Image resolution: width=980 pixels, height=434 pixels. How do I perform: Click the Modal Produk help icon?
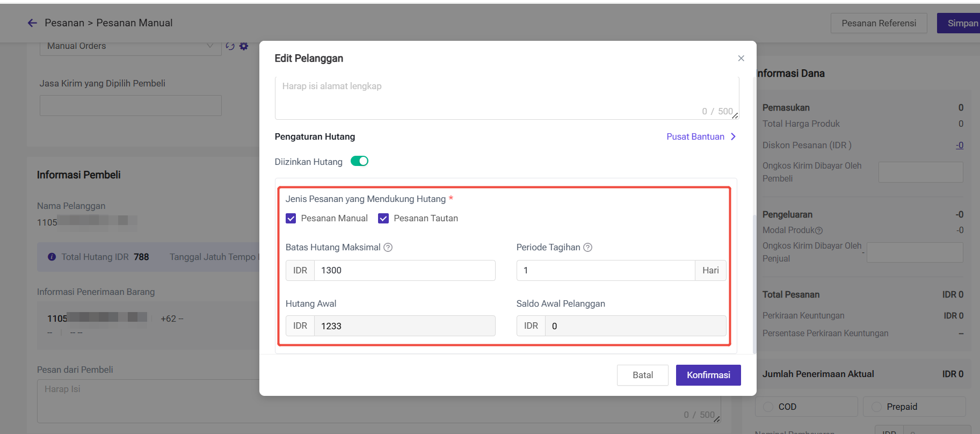click(x=819, y=230)
